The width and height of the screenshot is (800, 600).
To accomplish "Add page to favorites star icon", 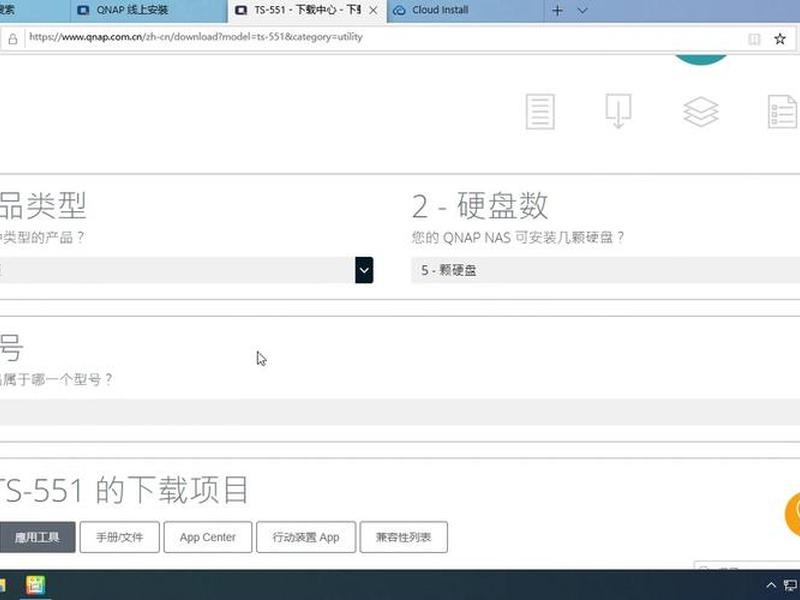I will 780,39.
